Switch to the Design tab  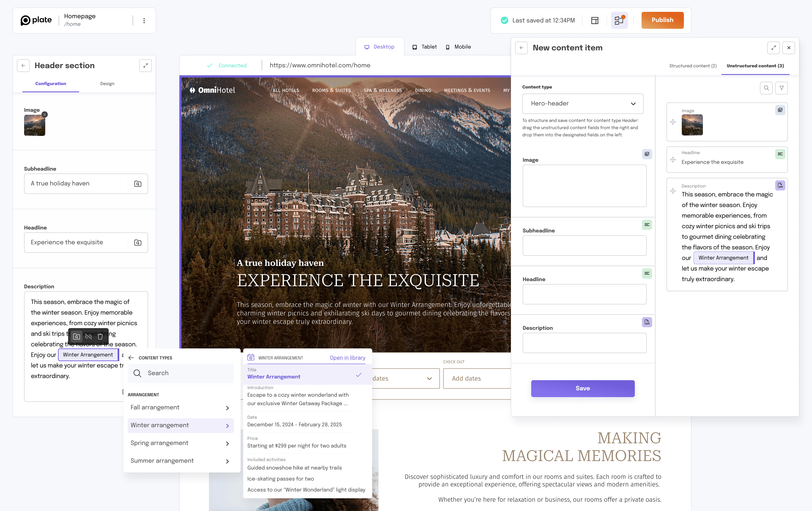point(107,84)
